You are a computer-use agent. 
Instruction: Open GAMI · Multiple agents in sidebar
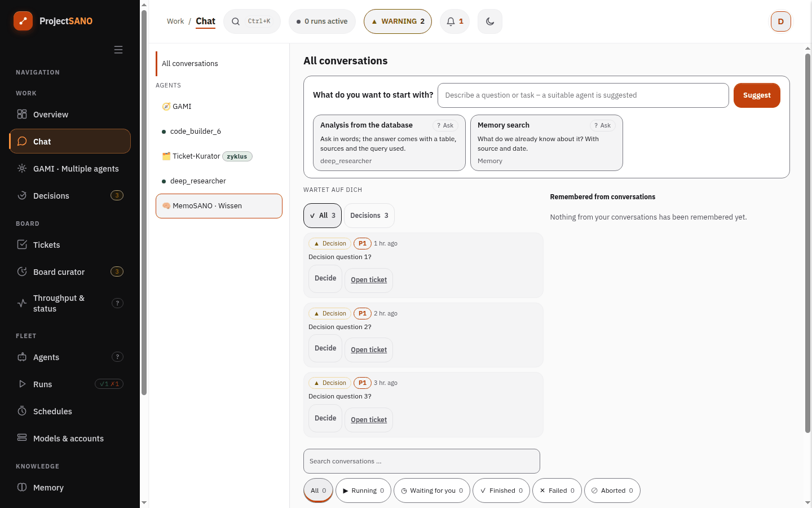(x=70, y=168)
